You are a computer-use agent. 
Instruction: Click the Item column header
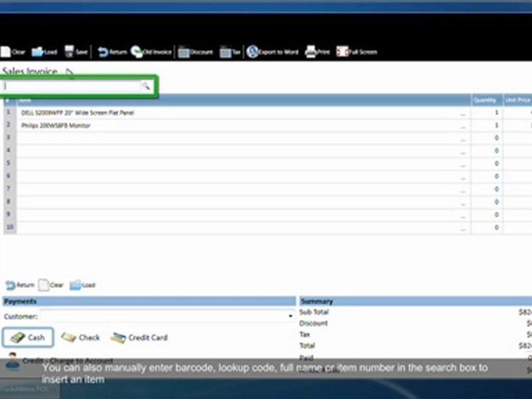[x=243, y=100]
